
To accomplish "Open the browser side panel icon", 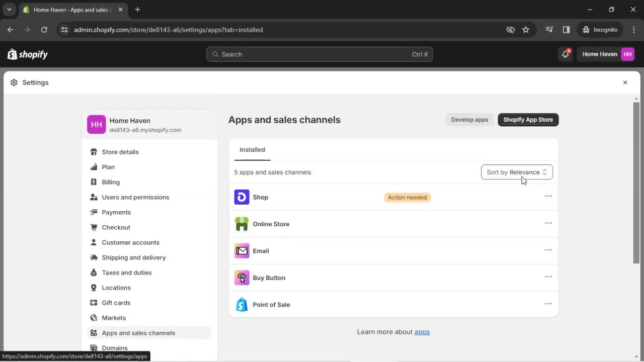I will pos(566,30).
